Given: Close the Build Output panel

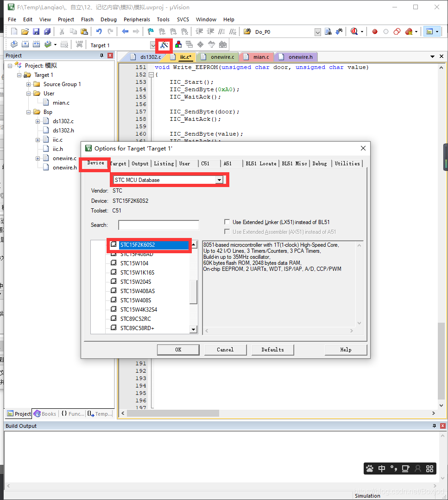Looking at the screenshot, I should (442, 426).
